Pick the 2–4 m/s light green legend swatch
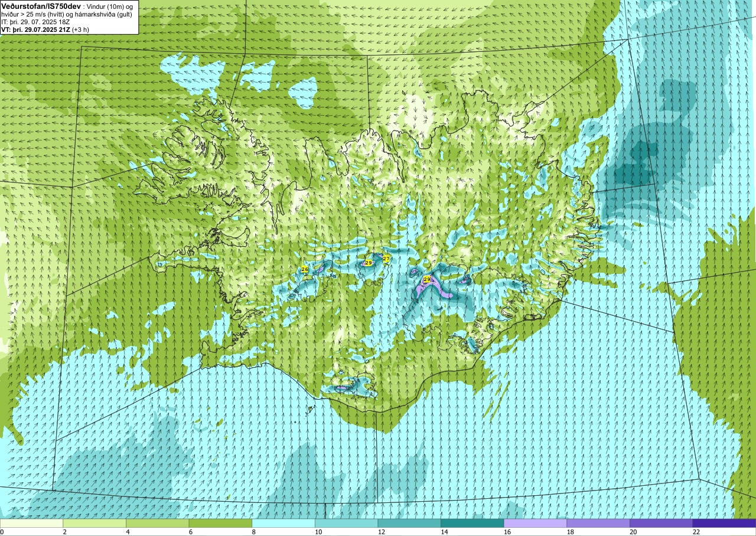 click(94, 523)
